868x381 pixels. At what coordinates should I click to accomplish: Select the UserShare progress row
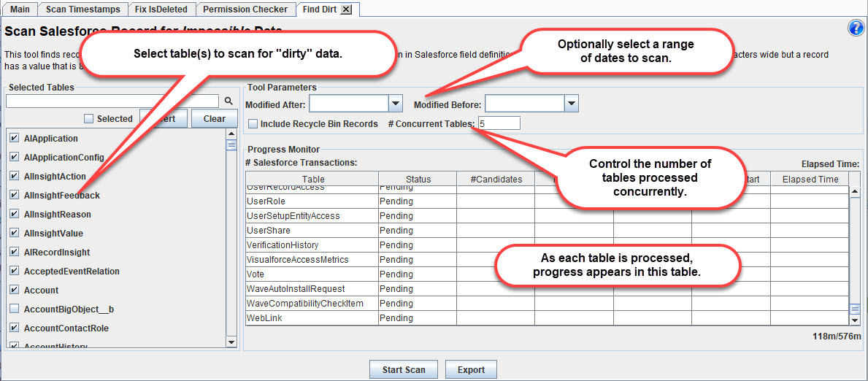(547, 230)
